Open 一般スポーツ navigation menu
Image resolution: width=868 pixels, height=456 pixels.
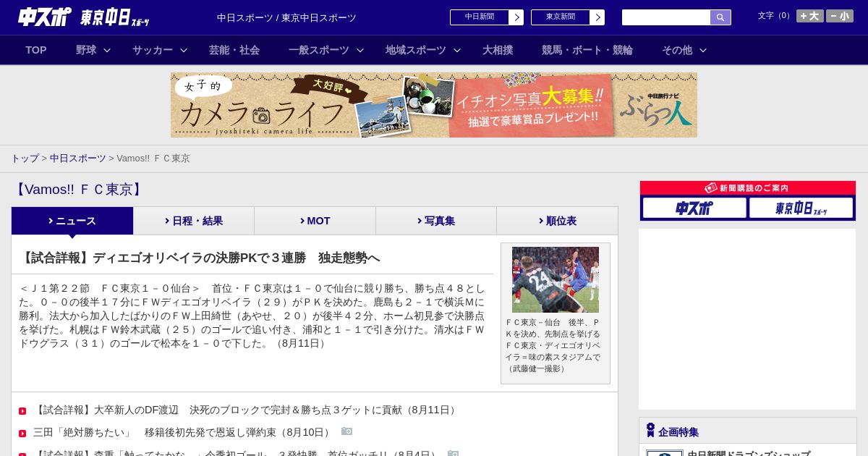coord(319,50)
